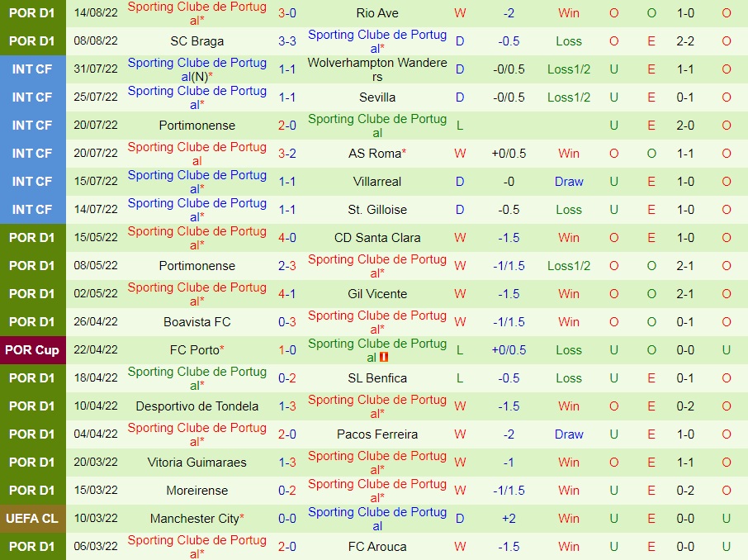Open FC Arouca team link

[x=376, y=547]
